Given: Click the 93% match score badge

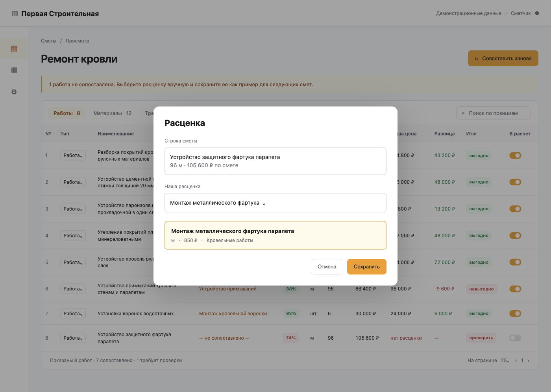Looking at the screenshot, I should point(291,314).
